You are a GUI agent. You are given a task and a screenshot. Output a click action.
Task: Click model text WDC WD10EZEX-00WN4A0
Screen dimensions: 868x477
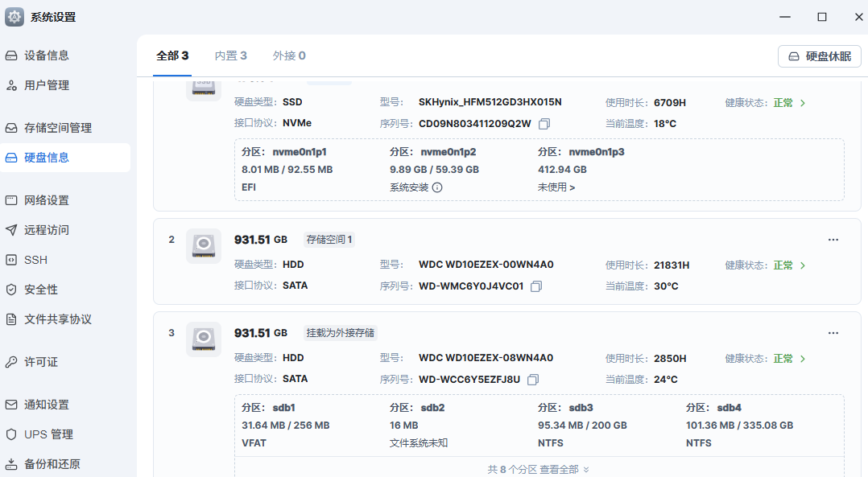point(486,265)
